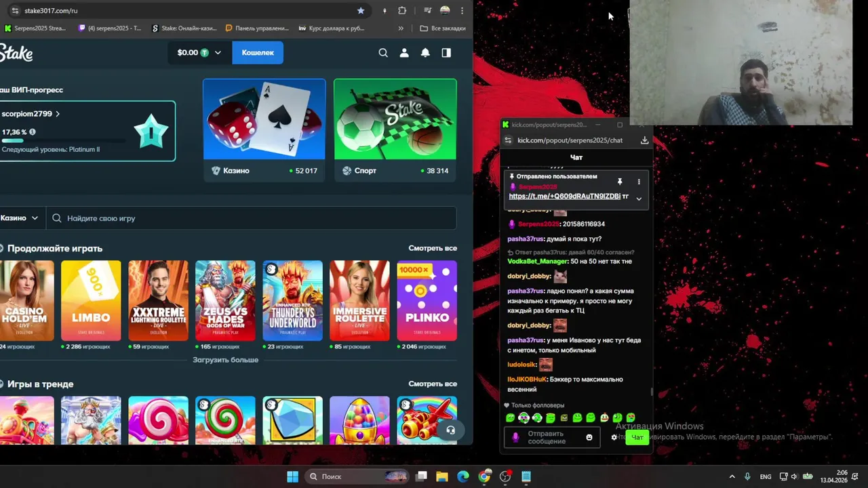Open pinned message three-dot options
This screenshot has width=868, height=488.
pos(638,182)
